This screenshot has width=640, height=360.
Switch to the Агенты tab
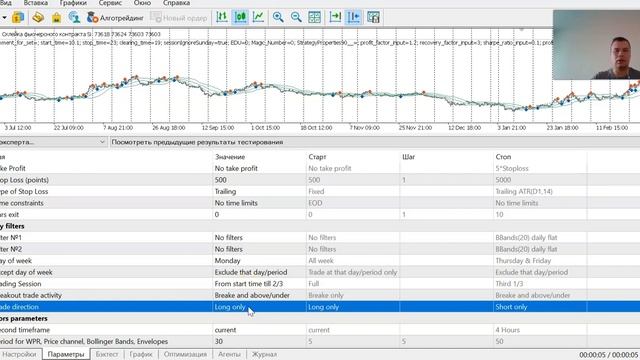click(229, 354)
